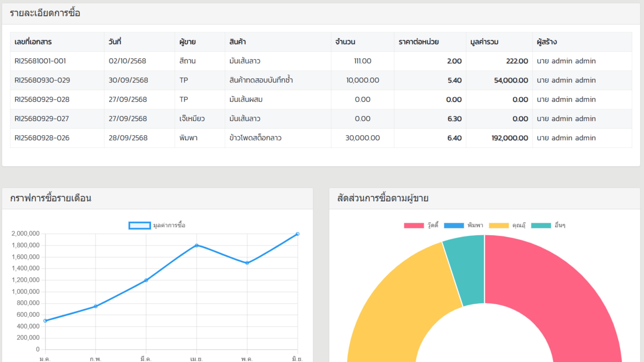
Task: Sort by the เลขที่เอกสาร column header
Action: pyautogui.click(x=33, y=42)
